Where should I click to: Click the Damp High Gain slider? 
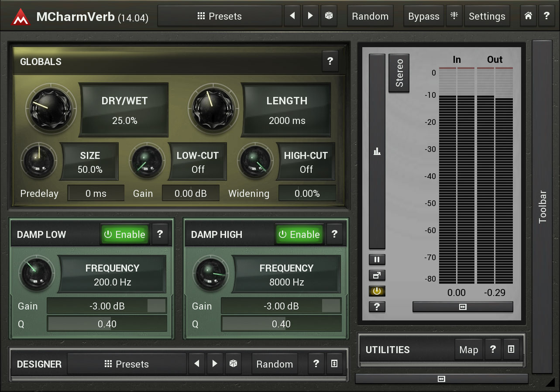[281, 306]
